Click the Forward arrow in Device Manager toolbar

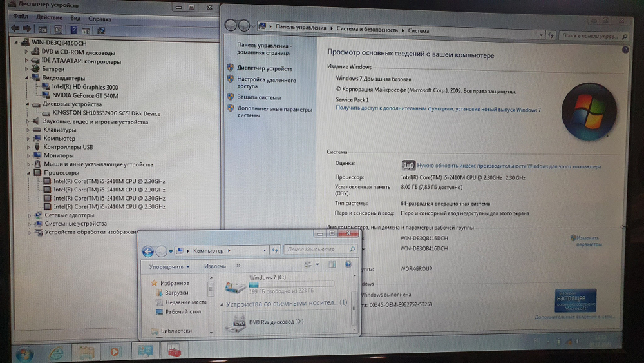pos(27,28)
